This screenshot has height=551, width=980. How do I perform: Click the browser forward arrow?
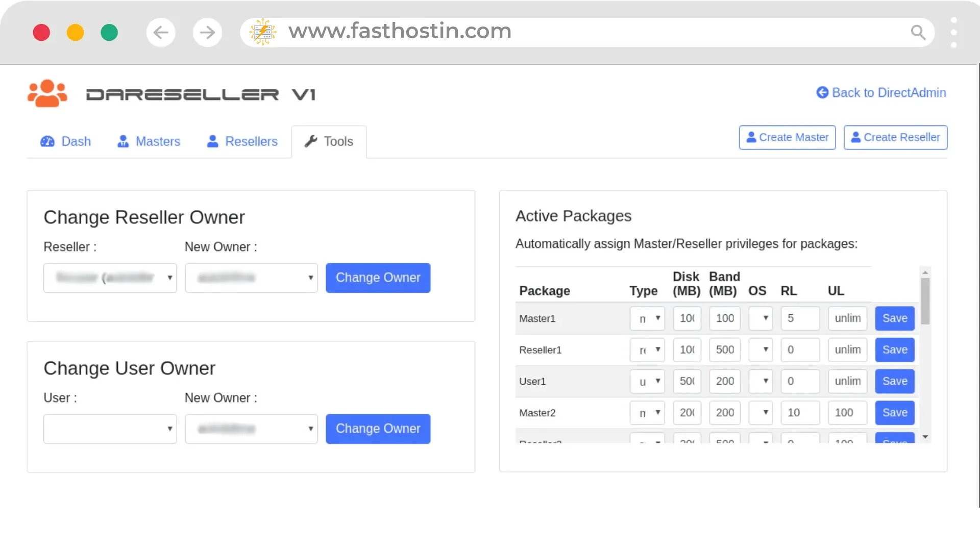tap(207, 33)
